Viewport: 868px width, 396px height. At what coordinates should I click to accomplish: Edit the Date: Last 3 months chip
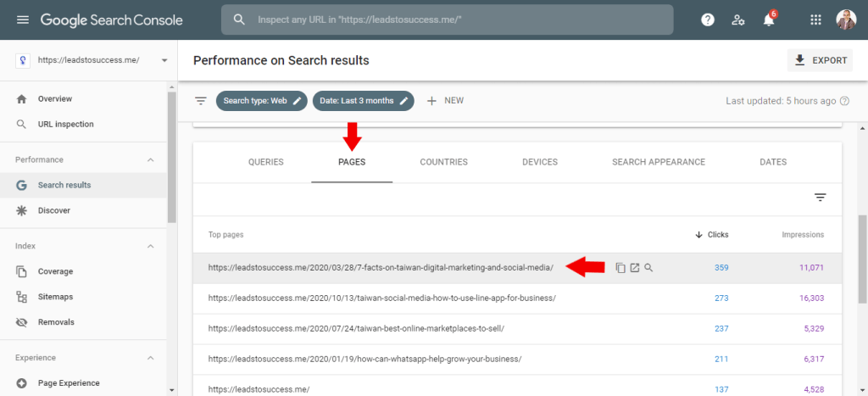pyautogui.click(x=363, y=101)
